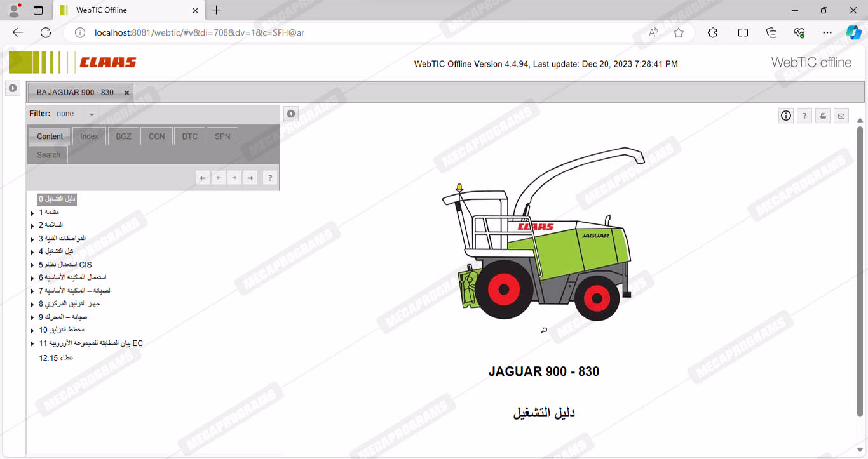Click the content vertical scrollbar thumb
The height and width of the screenshot is (459, 868).
tap(860, 271)
